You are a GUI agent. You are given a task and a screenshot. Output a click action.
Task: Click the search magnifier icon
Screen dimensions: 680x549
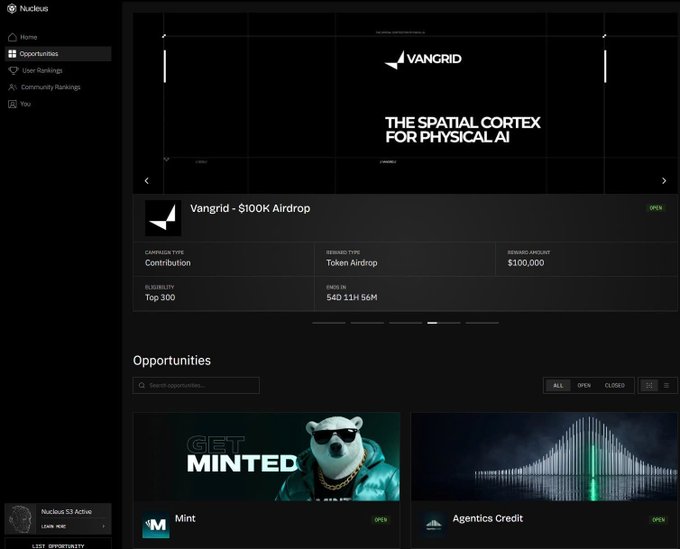(x=142, y=386)
